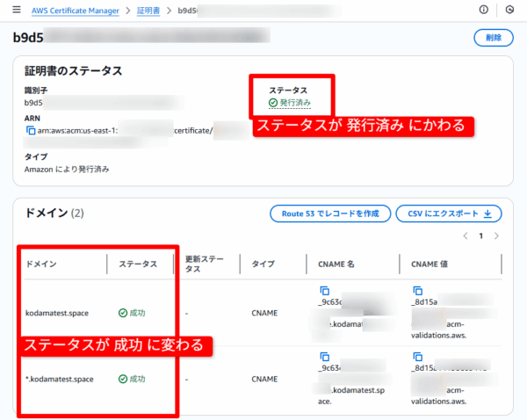Image resolution: width=527 pixels, height=420 pixels.
Task: Select page 1 in the pagination
Action: click(480, 236)
